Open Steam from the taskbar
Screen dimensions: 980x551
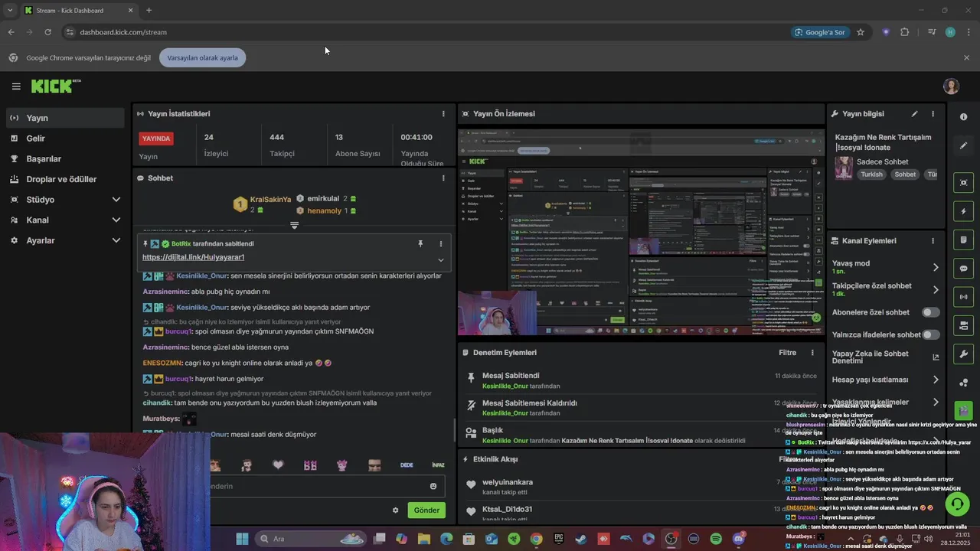tap(581, 539)
